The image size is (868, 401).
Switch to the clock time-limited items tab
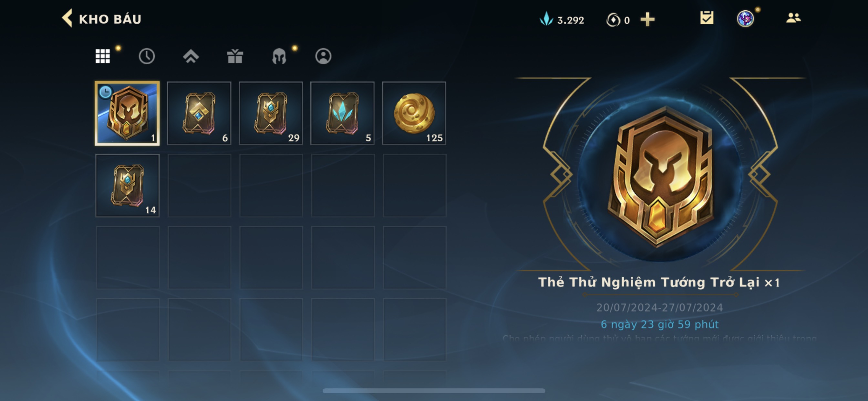click(147, 56)
